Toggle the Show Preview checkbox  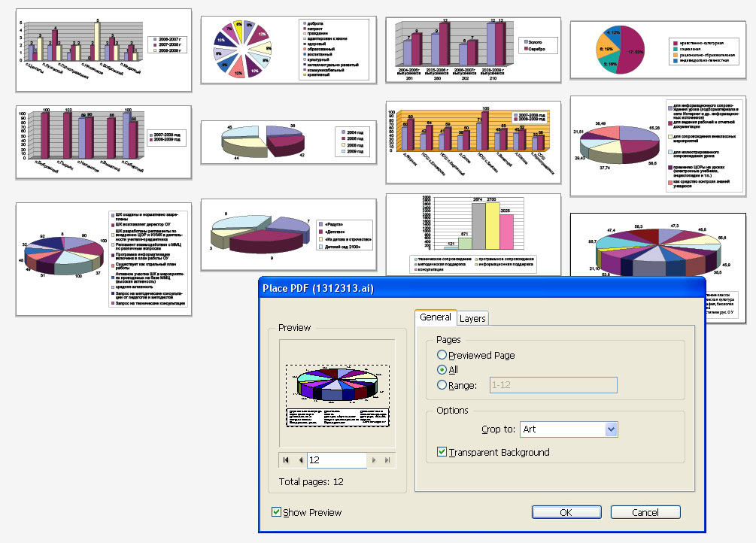point(276,511)
